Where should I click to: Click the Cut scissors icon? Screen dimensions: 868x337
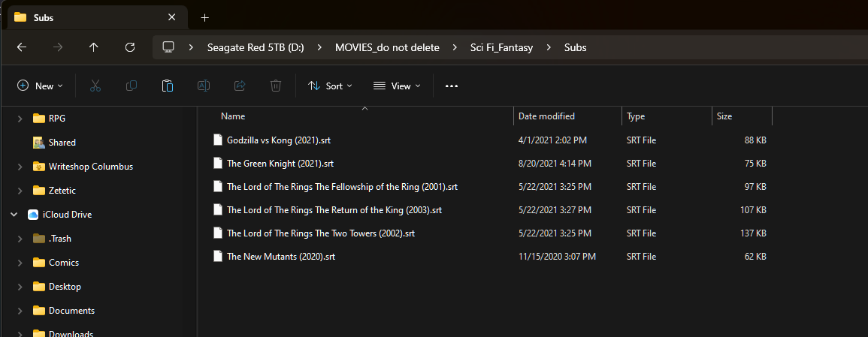(x=95, y=86)
